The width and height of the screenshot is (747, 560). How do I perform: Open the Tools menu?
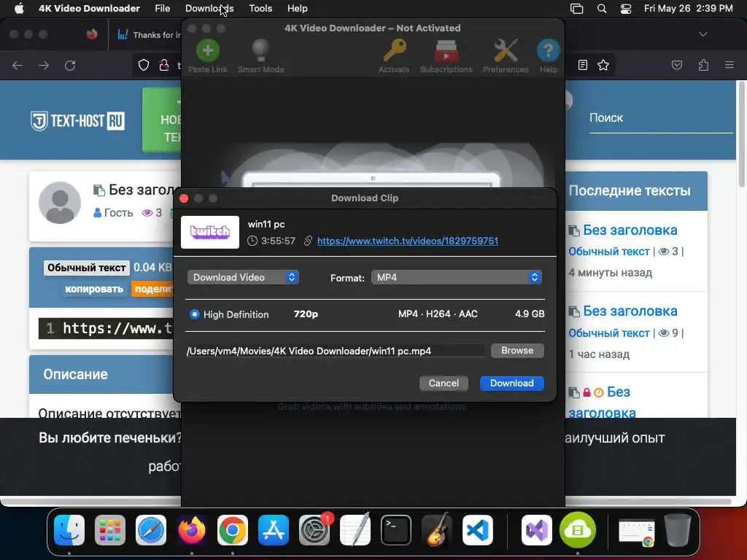tap(260, 9)
